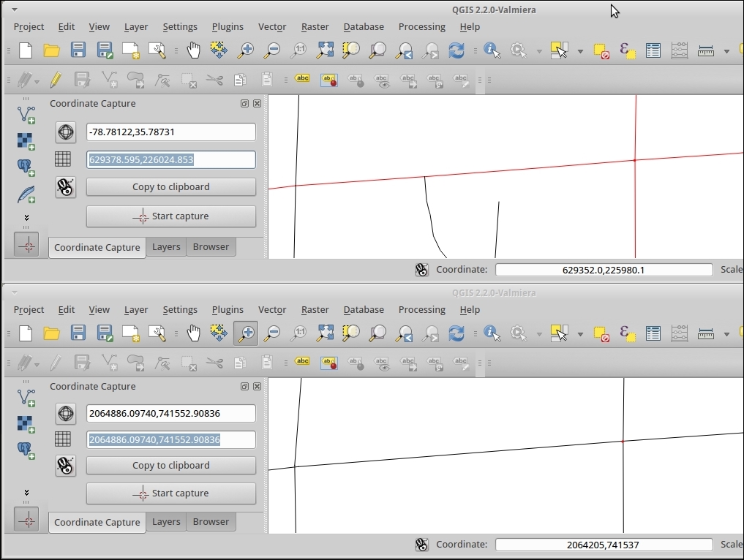Image resolution: width=744 pixels, height=560 pixels.
Task: Click Add PostGIS Layer elephant icon, top window
Action: tap(26, 167)
